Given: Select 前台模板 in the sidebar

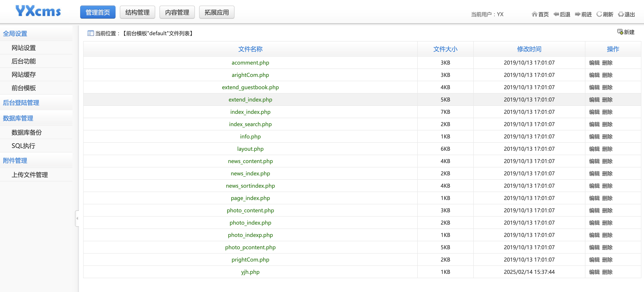Looking at the screenshot, I should (24, 88).
